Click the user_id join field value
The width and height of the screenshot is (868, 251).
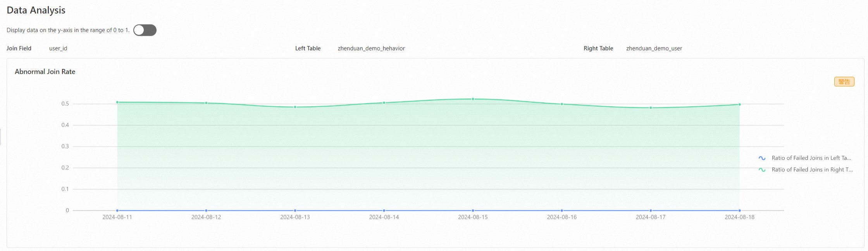point(58,48)
